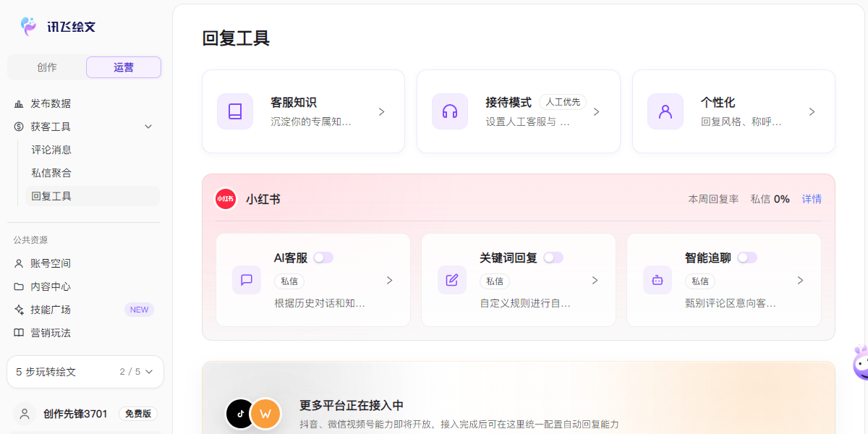Open 客服知识 card arrow
The height and width of the screenshot is (434, 868).
pos(382,111)
